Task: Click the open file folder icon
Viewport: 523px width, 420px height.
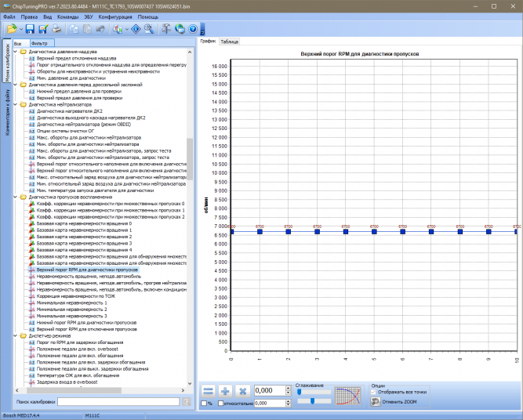Action: click(x=12, y=29)
